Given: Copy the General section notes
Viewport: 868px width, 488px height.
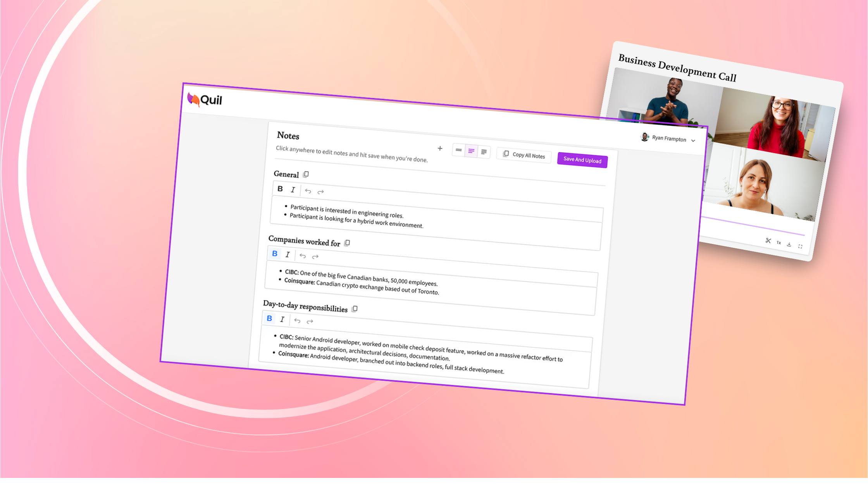Looking at the screenshot, I should coord(306,174).
